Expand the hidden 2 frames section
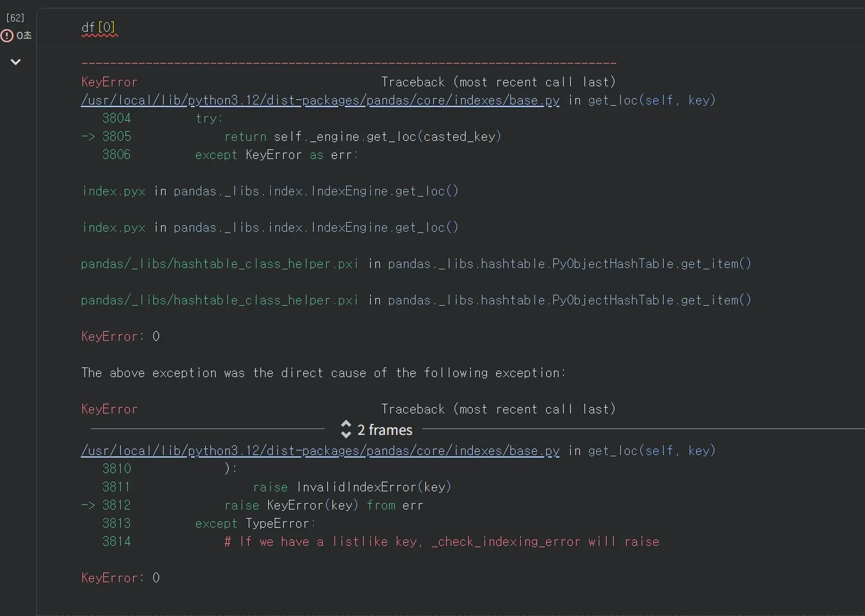 377,430
